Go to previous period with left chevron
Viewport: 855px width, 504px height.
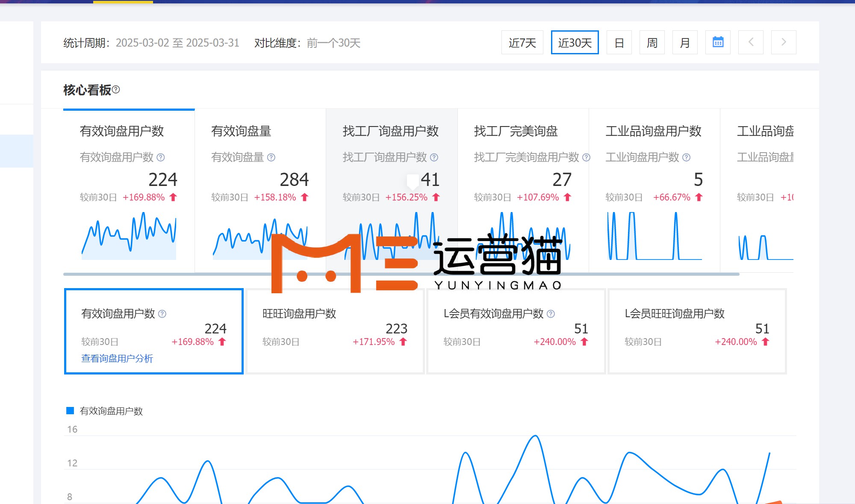(751, 42)
